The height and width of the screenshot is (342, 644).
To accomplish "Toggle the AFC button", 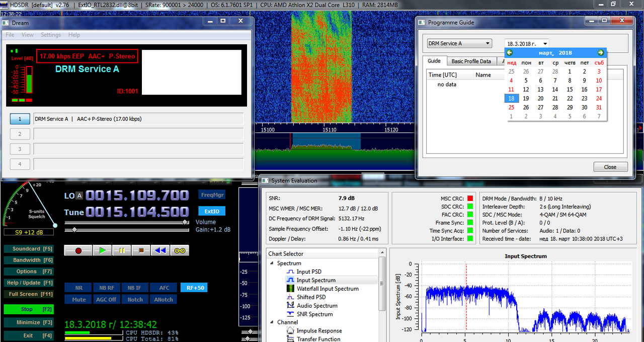I will [164, 288].
